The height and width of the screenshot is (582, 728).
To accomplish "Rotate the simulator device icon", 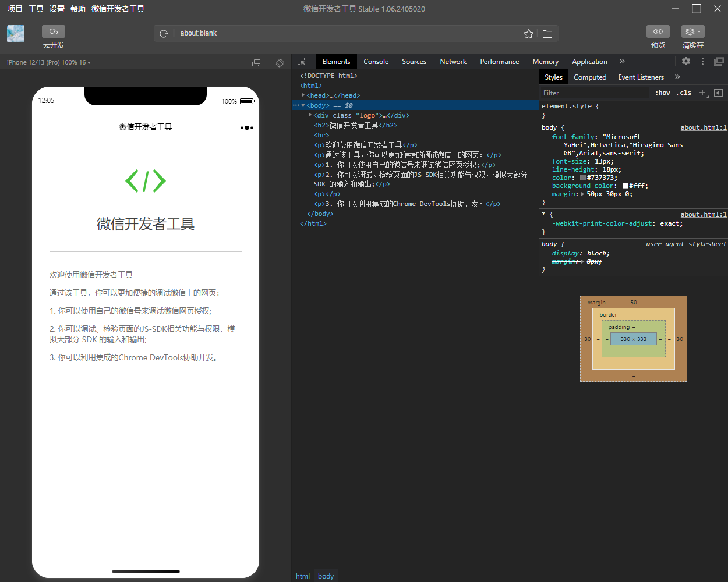I will [280, 63].
